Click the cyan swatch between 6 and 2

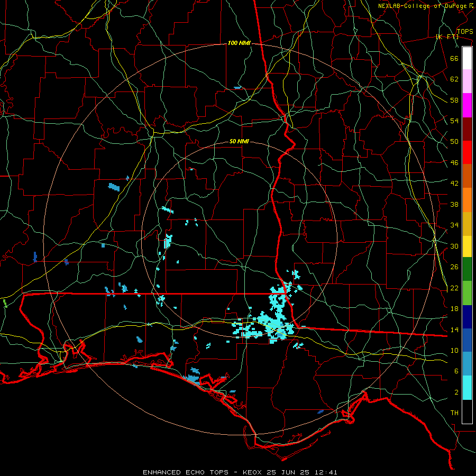(467, 388)
